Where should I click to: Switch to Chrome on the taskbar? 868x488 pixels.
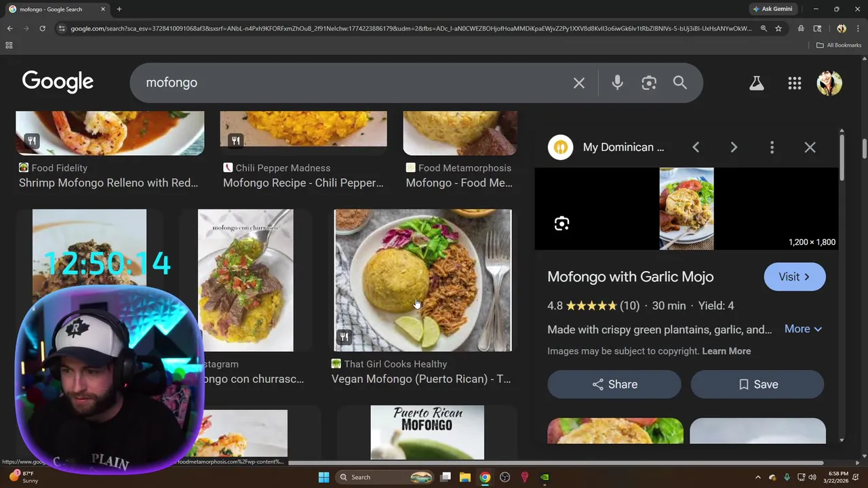tap(485, 477)
